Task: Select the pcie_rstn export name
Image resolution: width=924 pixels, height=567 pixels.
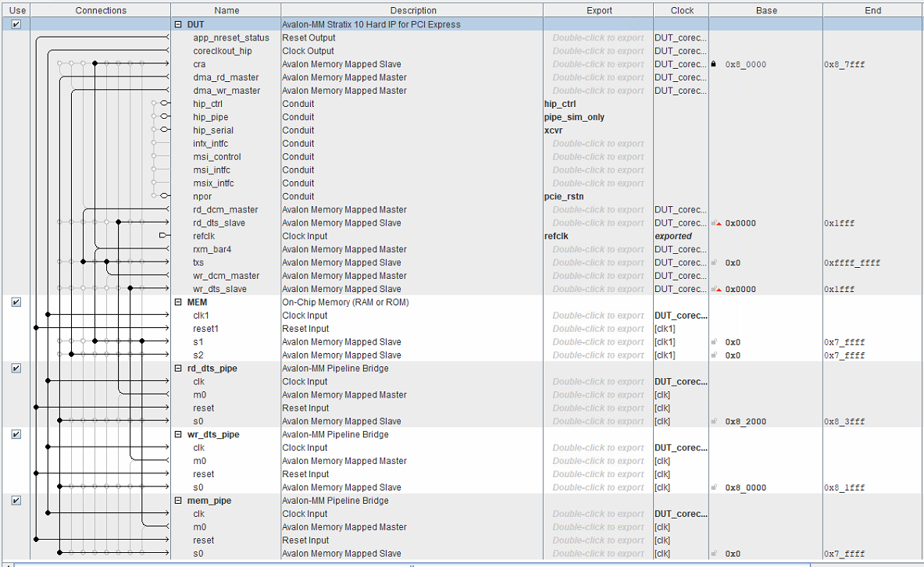Action: click(x=563, y=197)
